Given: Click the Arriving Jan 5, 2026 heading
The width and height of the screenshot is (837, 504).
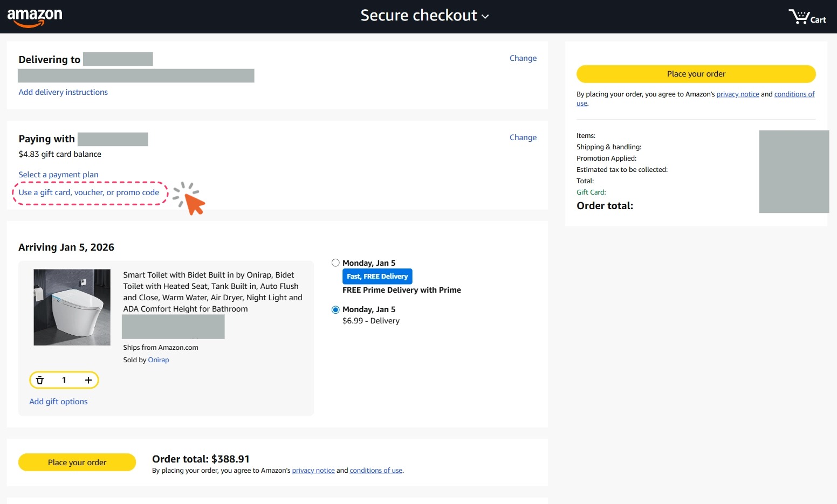Looking at the screenshot, I should (x=66, y=247).
